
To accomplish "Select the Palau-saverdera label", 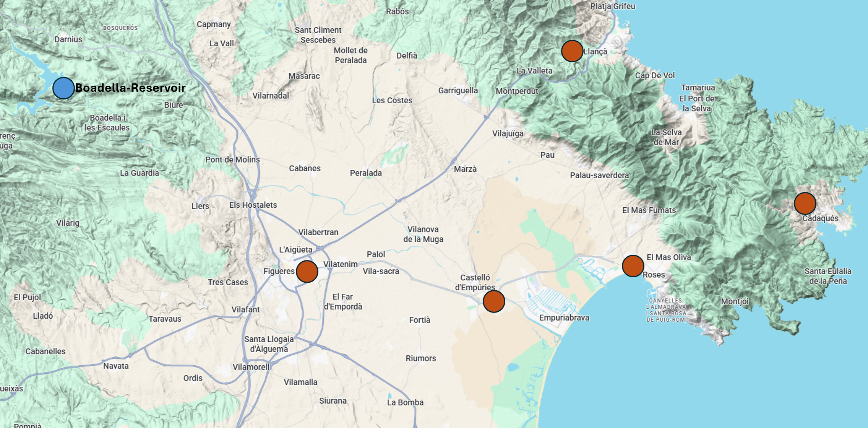I will click(599, 175).
